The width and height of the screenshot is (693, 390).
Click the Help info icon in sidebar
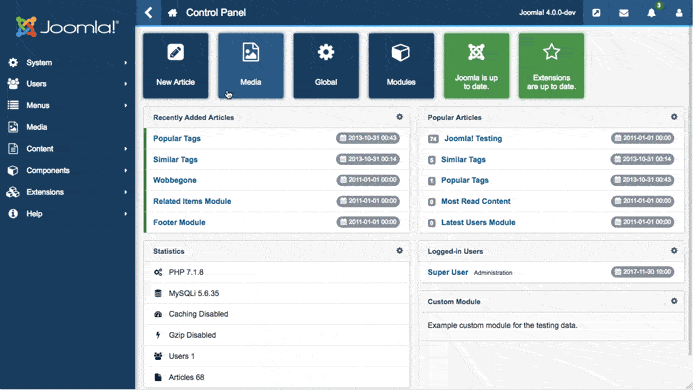pyautogui.click(x=13, y=214)
